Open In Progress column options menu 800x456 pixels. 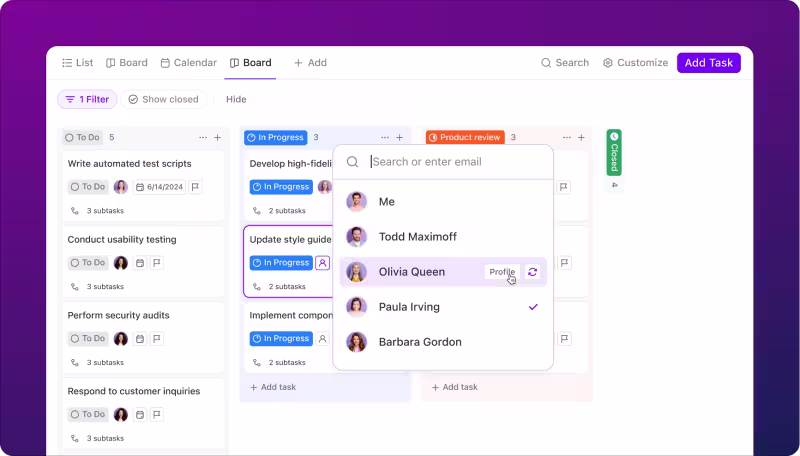point(385,138)
